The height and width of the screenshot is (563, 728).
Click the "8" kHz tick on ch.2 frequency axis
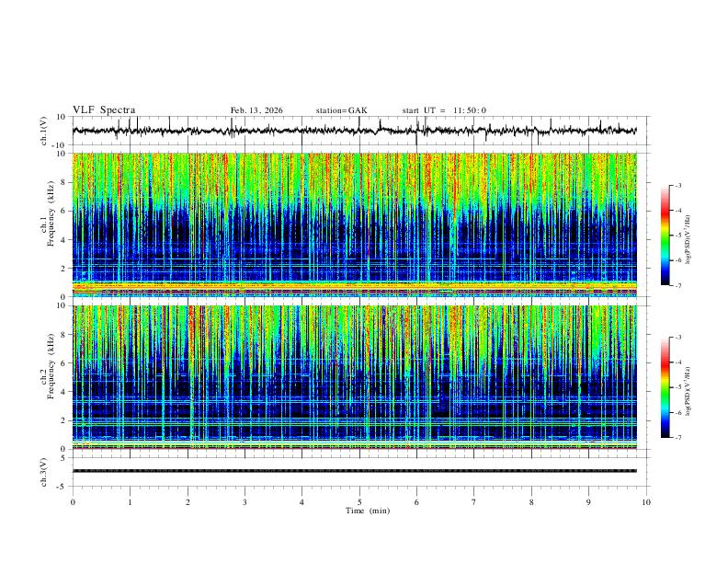point(64,335)
